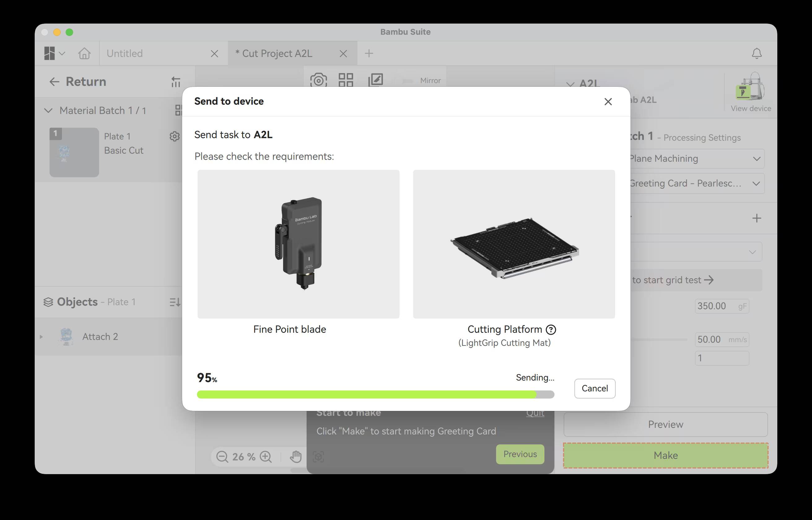
Task: Close the Send to device dialog
Action: point(608,102)
